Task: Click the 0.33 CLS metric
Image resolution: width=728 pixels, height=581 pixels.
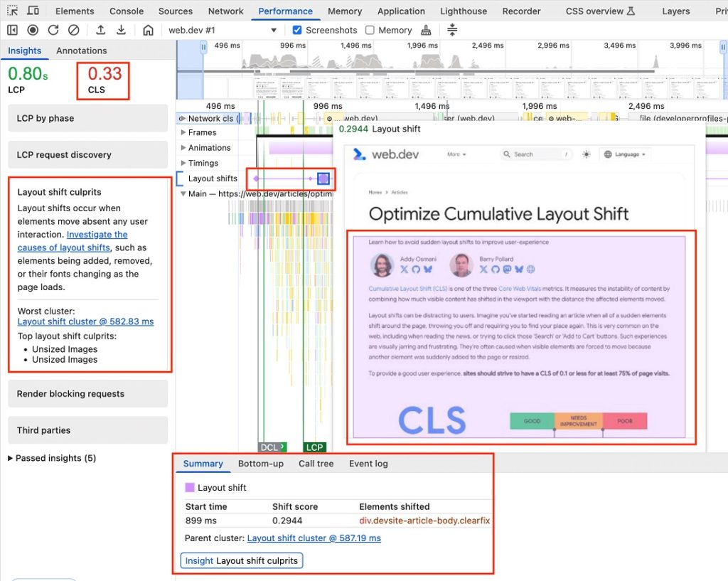Action: pos(105,80)
